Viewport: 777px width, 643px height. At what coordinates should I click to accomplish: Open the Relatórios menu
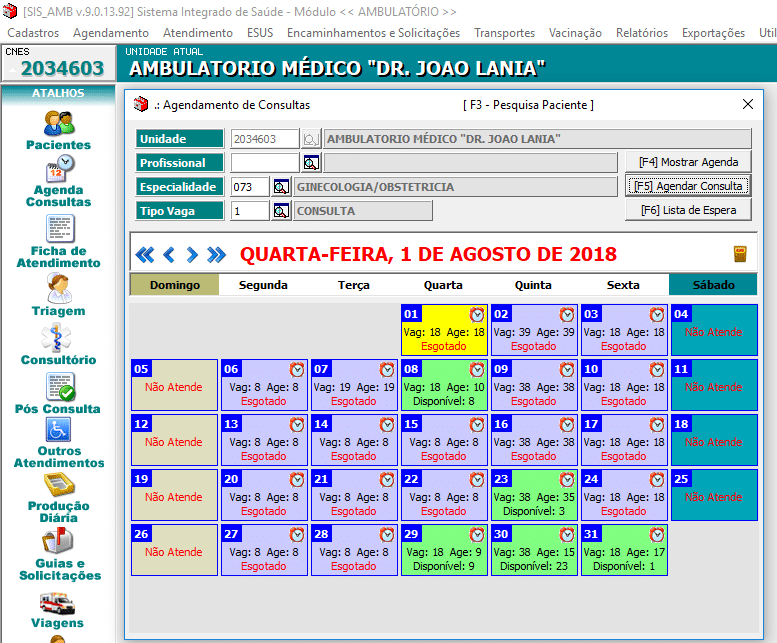[x=643, y=33]
